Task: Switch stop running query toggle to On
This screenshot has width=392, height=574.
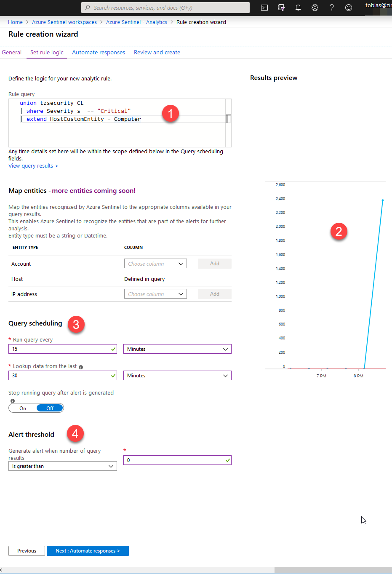Action: tap(23, 408)
